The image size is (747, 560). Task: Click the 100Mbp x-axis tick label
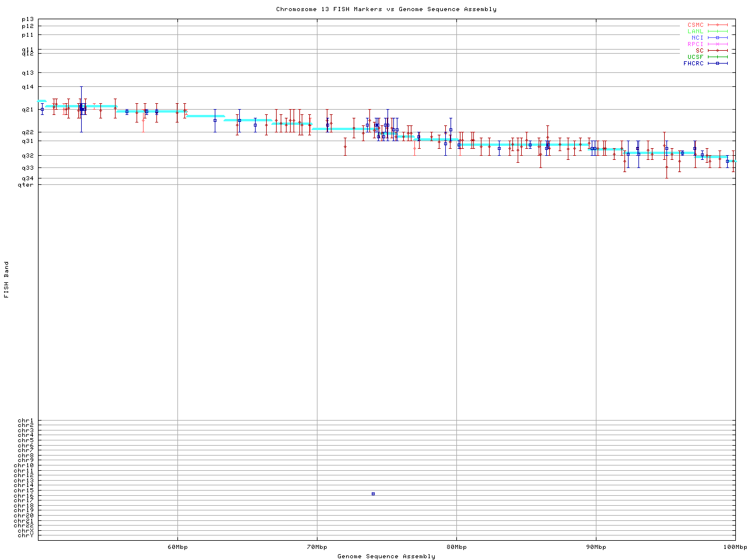[x=735, y=547]
